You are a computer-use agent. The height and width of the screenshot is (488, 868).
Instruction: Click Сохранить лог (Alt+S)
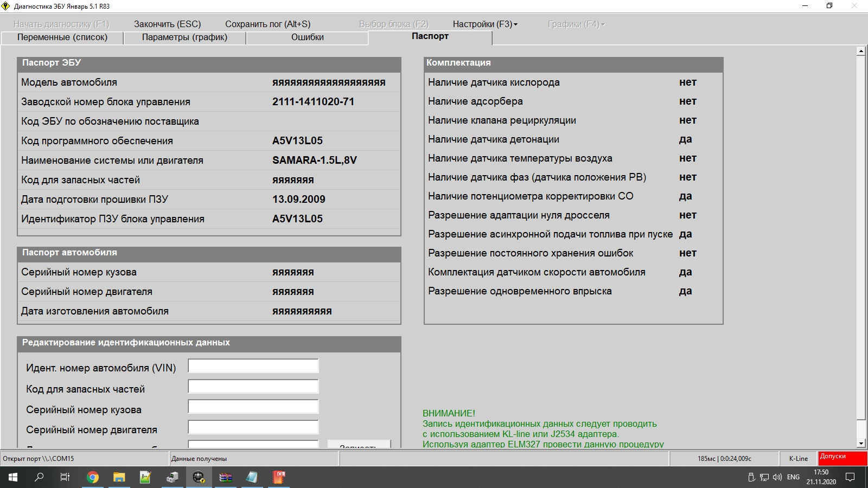click(268, 24)
